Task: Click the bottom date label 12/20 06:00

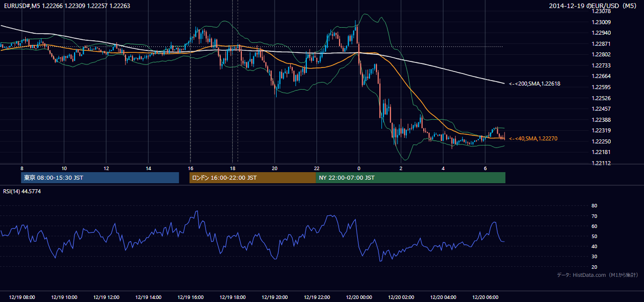Action: point(485,297)
